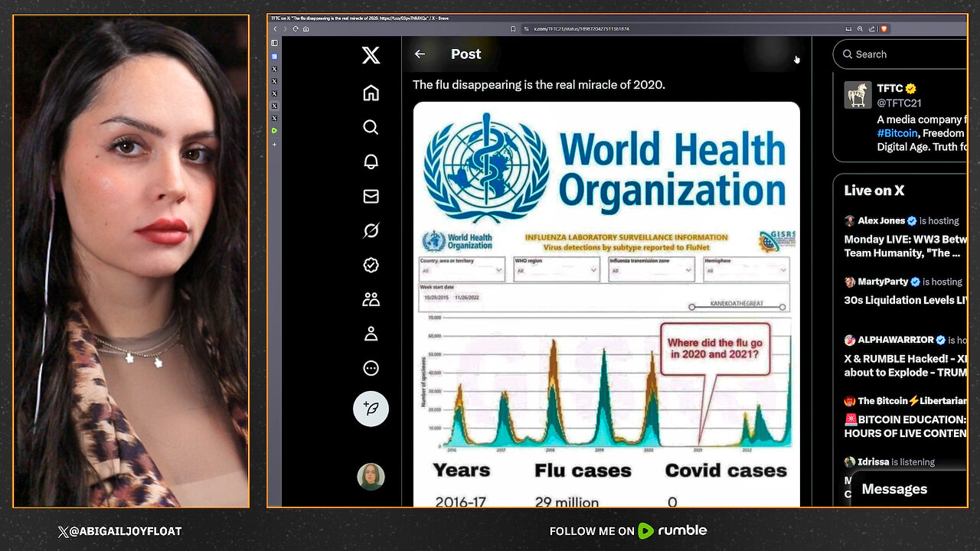Image resolution: width=980 pixels, height=551 pixels.
Task: Open ALPHAWARRIOR X & RUMBLE Hacked broadcast
Action: [905, 356]
